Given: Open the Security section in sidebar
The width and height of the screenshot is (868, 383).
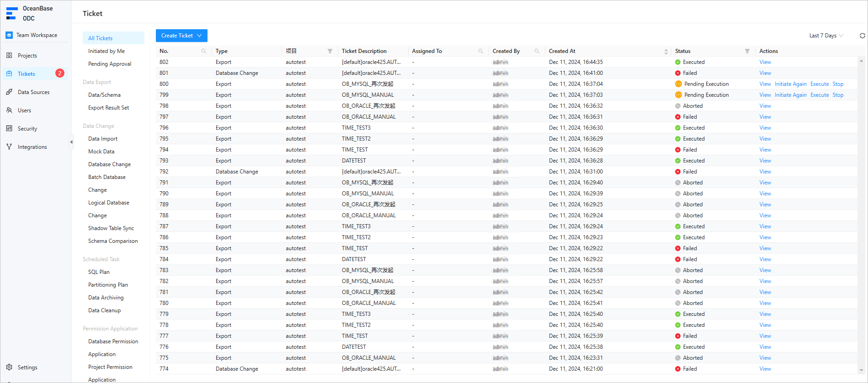Looking at the screenshot, I should [27, 129].
